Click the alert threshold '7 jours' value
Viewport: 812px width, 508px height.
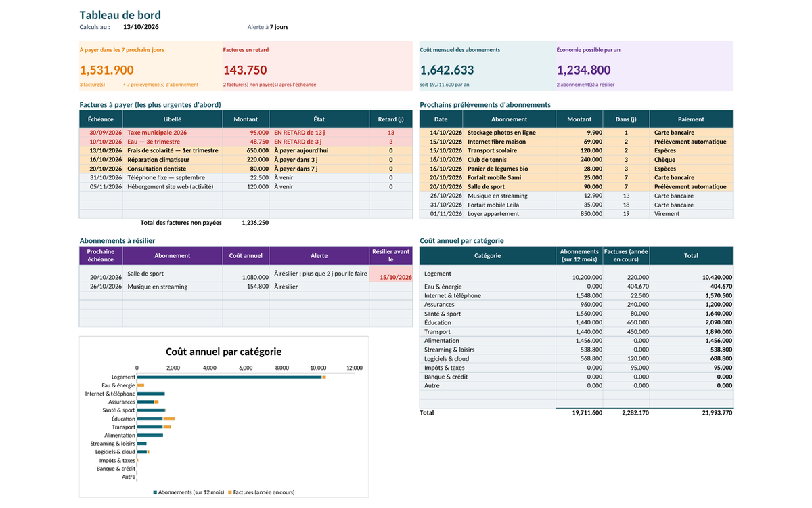click(279, 27)
